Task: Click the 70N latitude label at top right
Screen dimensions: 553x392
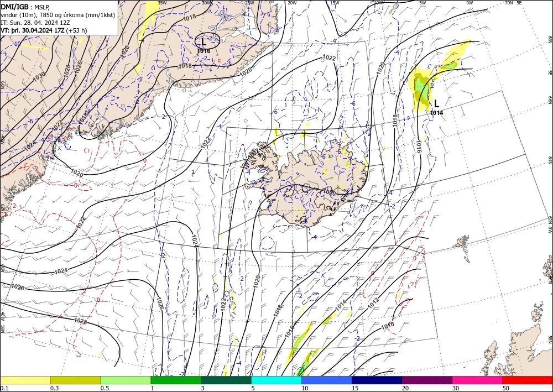Action: pos(509,3)
